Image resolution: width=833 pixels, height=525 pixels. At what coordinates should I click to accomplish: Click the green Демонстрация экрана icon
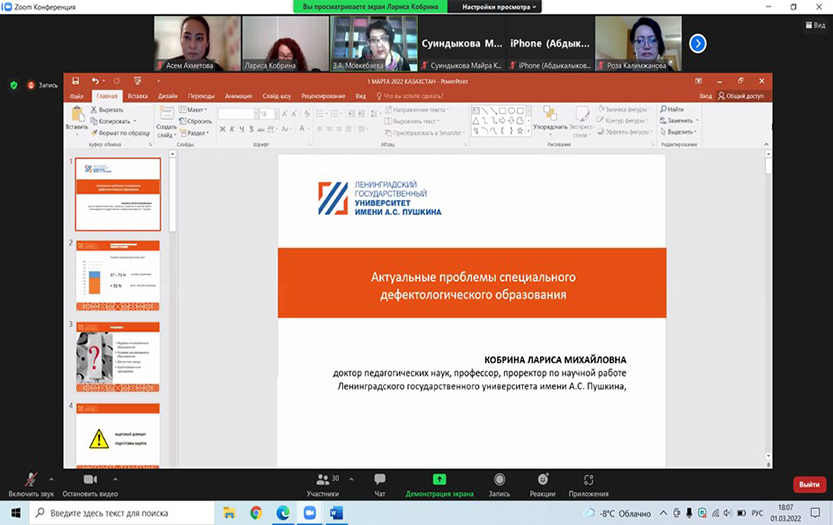point(439,481)
